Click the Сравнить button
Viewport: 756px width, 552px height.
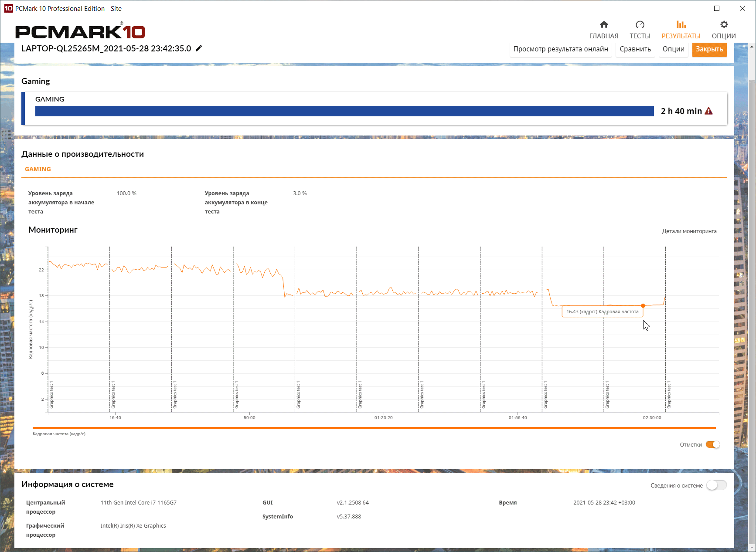tap(635, 49)
